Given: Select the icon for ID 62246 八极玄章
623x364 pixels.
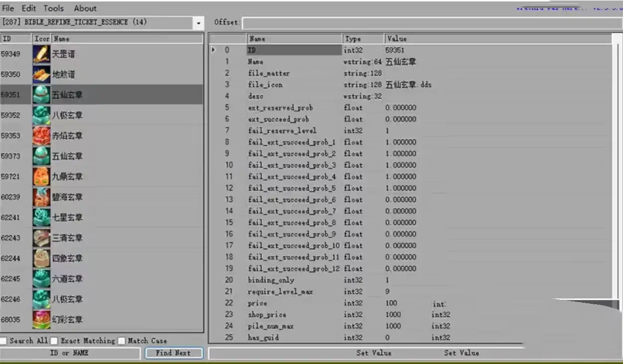Looking at the screenshot, I should (x=41, y=299).
